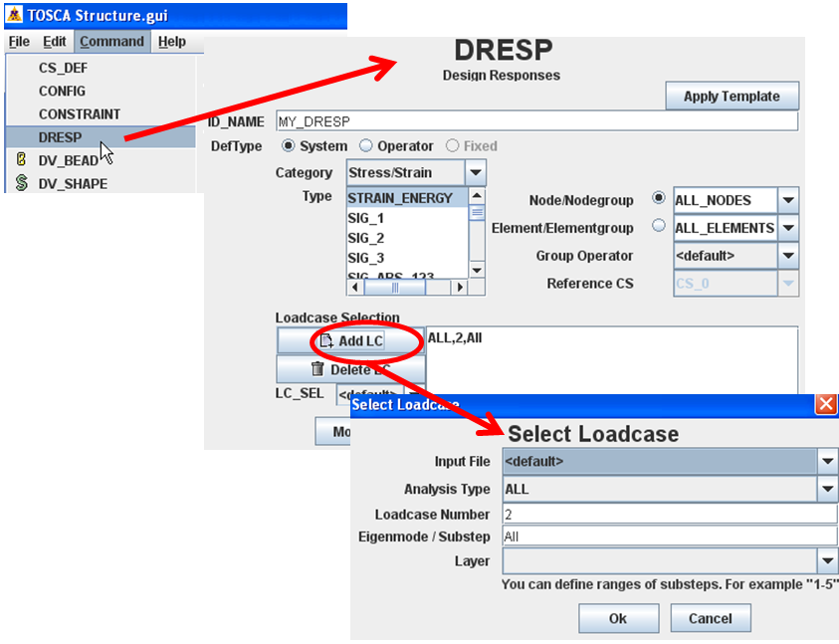Viewport: 839px width, 644px height.
Task: Open the ALL_ELEMENTS dropdown
Action: click(787, 228)
